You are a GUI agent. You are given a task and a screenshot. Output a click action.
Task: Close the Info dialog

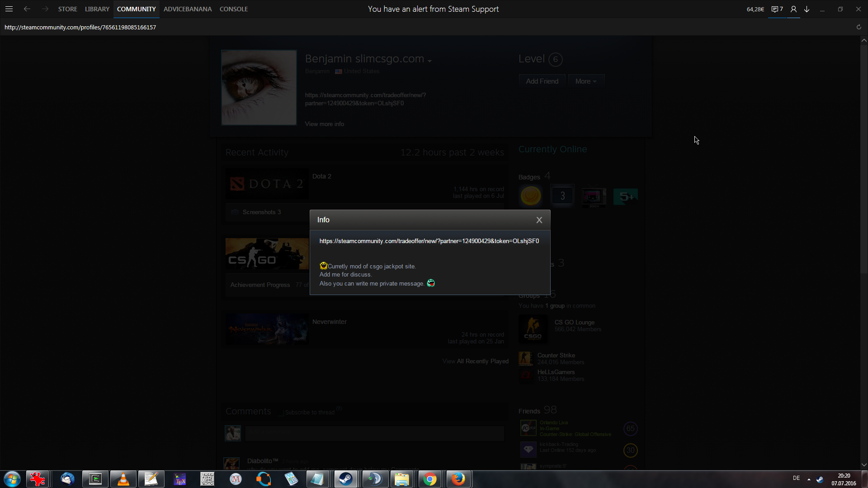(x=539, y=220)
